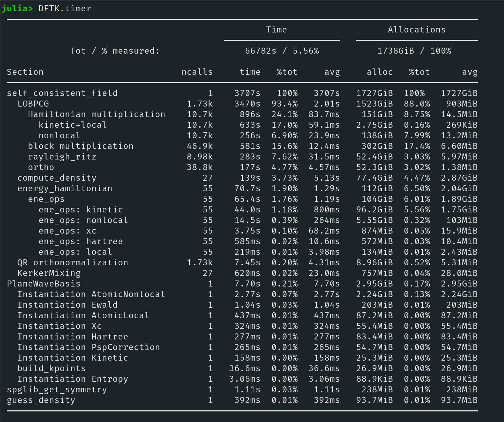Click the self_consistent_field row label

click(62, 93)
